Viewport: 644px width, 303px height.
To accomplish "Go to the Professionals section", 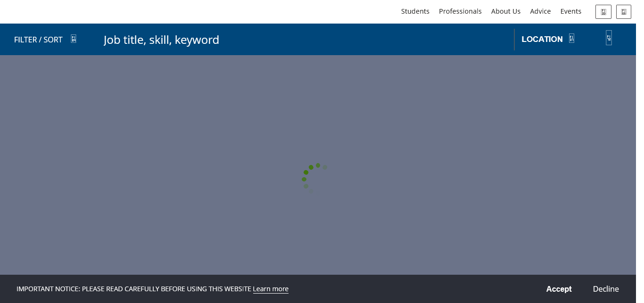I will 460,11.
